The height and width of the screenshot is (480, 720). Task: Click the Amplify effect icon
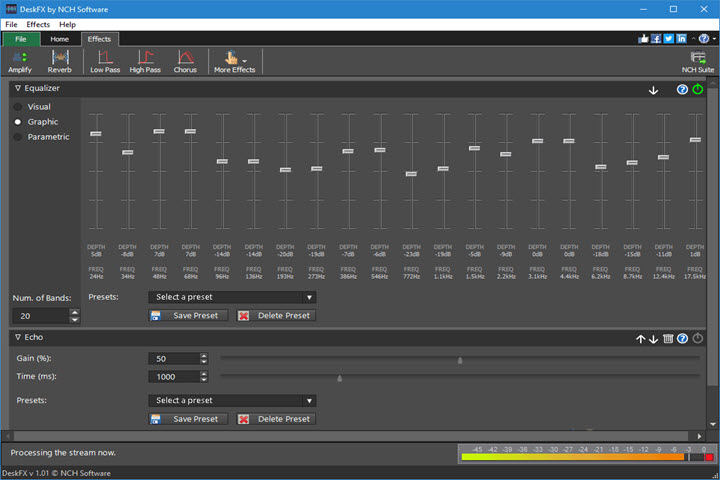pyautogui.click(x=19, y=62)
